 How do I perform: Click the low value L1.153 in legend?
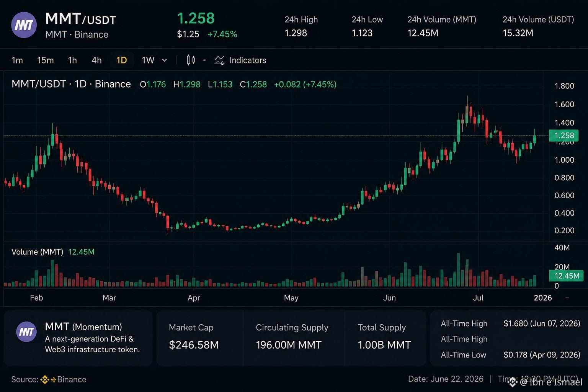pyautogui.click(x=220, y=84)
